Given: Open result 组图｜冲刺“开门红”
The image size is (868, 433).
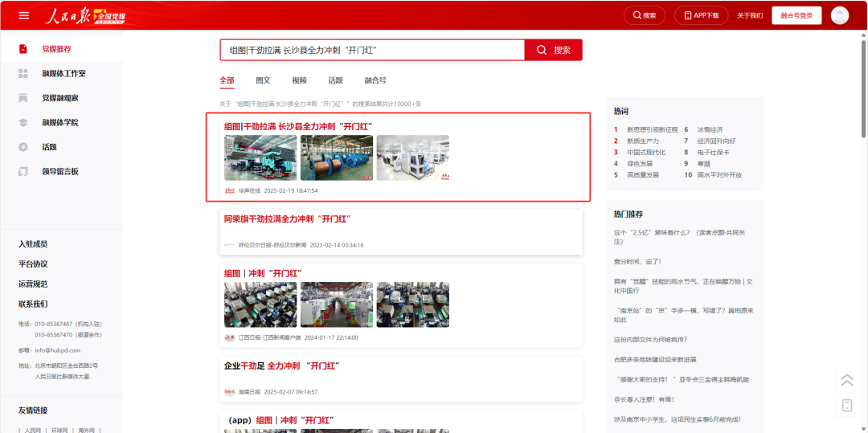Looking at the screenshot, I should 263,273.
